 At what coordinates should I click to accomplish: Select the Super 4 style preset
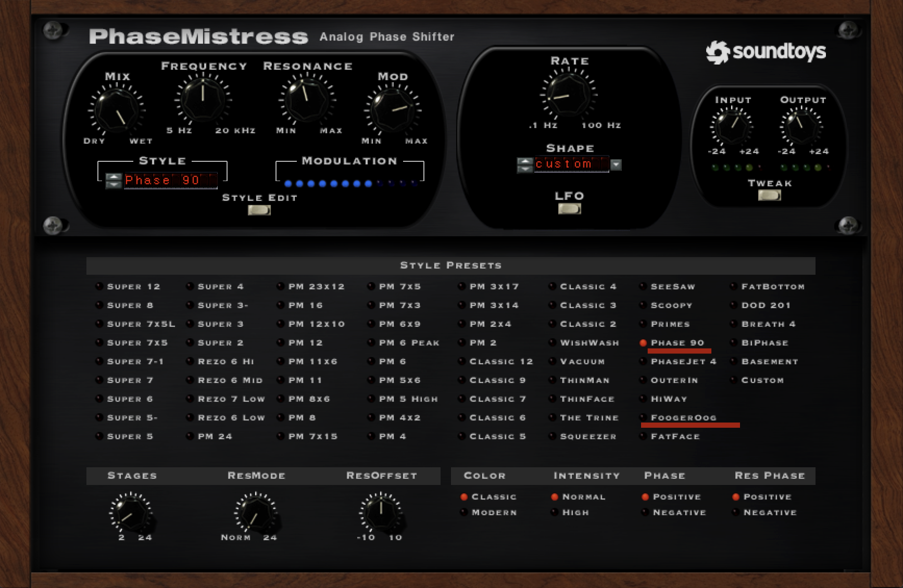tap(215, 287)
